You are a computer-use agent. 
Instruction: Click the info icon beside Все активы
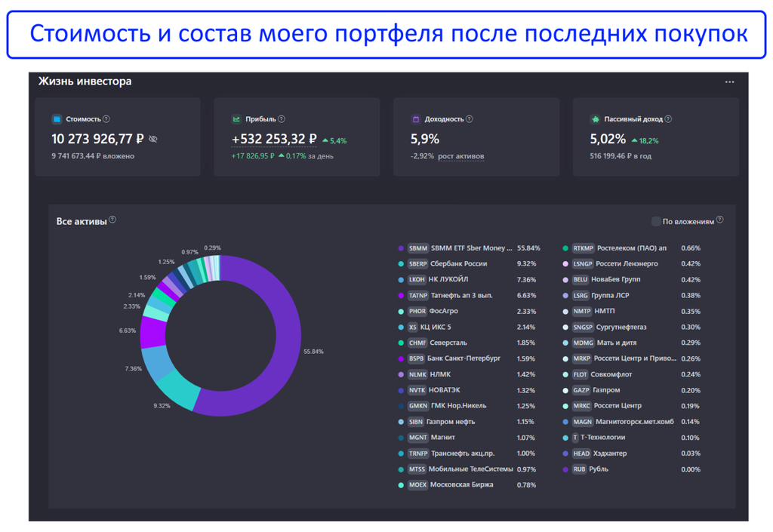point(112,220)
